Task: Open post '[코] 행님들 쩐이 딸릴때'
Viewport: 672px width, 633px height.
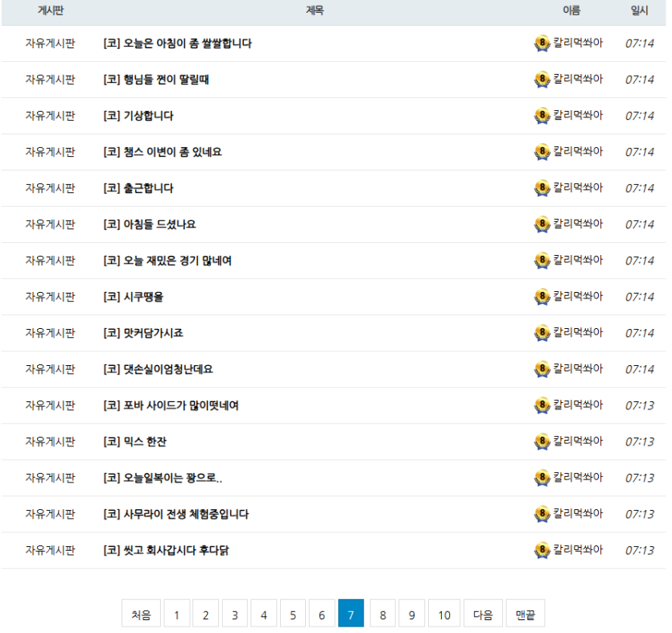Action: coord(156,80)
